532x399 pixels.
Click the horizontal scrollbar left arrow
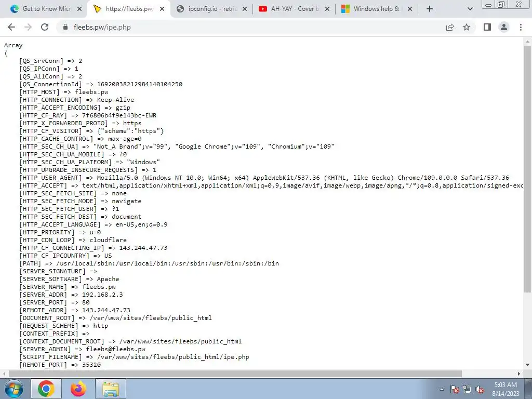click(x=4, y=374)
